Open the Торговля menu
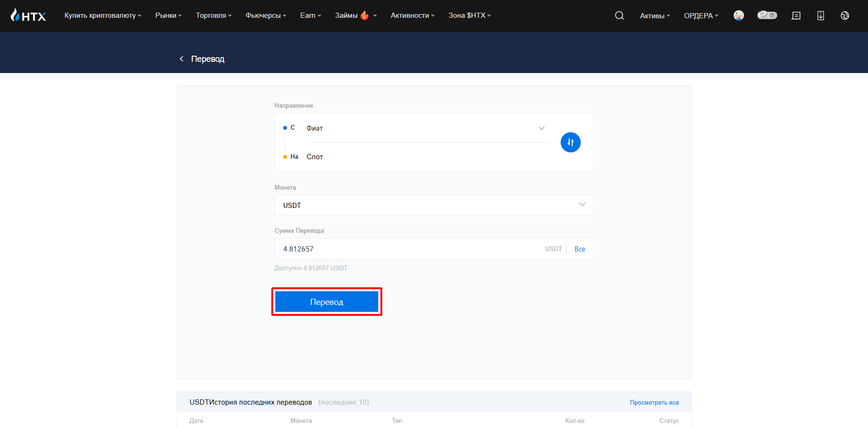The width and height of the screenshot is (868, 428). (214, 15)
